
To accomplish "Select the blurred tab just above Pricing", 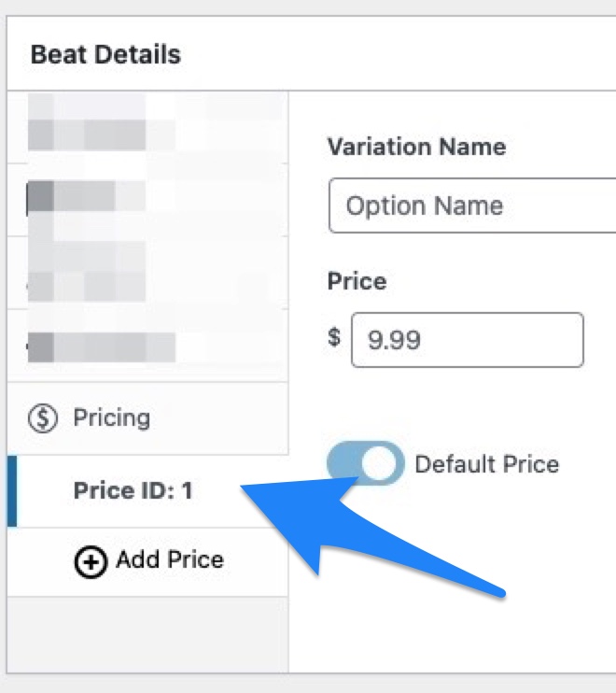I will click(x=147, y=346).
